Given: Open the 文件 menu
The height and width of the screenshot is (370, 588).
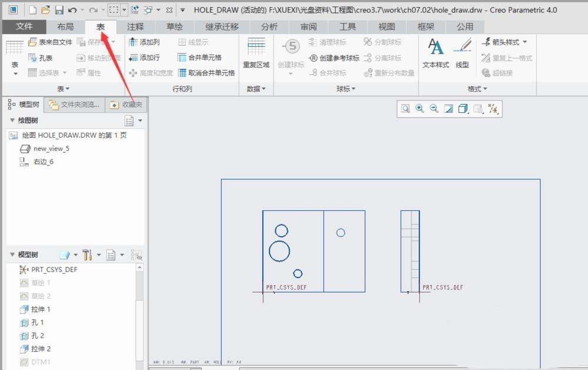Looking at the screenshot, I should pos(25,26).
